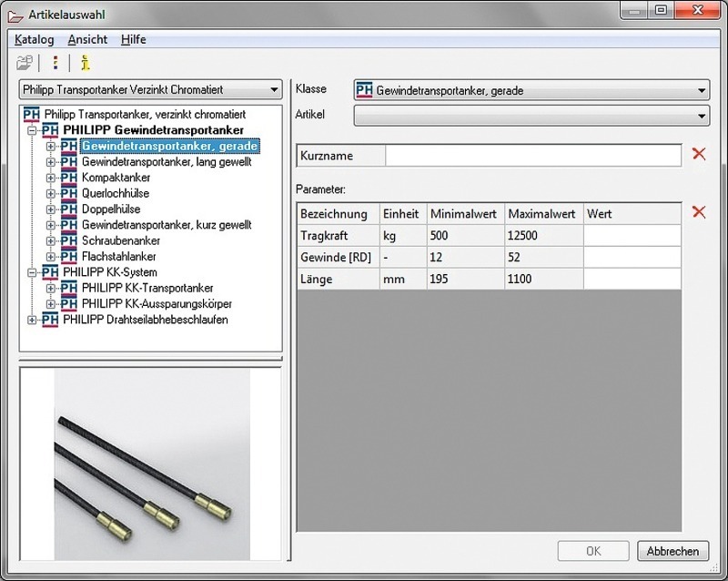Image resolution: width=728 pixels, height=581 pixels.
Task: Click the Einheit column header
Action: (x=403, y=214)
